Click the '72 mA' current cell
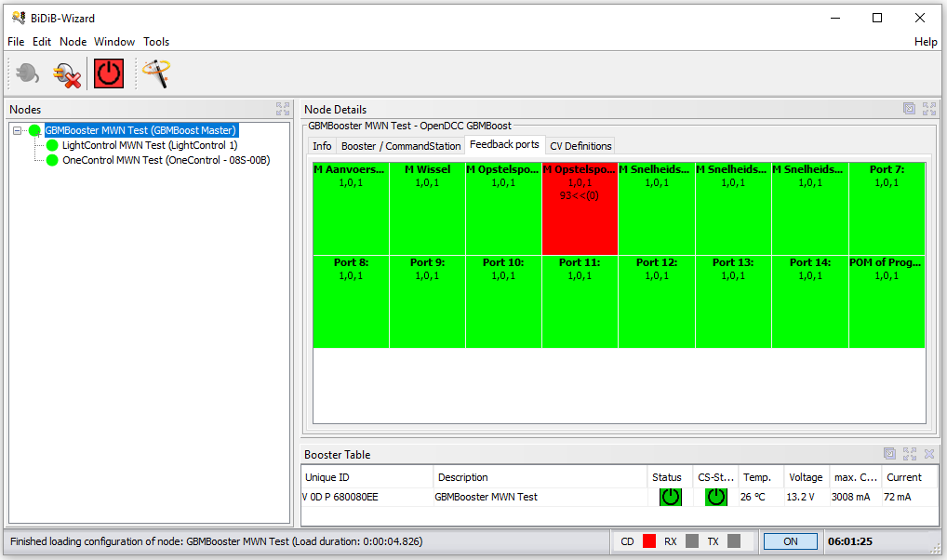The image size is (947, 560). (x=910, y=497)
